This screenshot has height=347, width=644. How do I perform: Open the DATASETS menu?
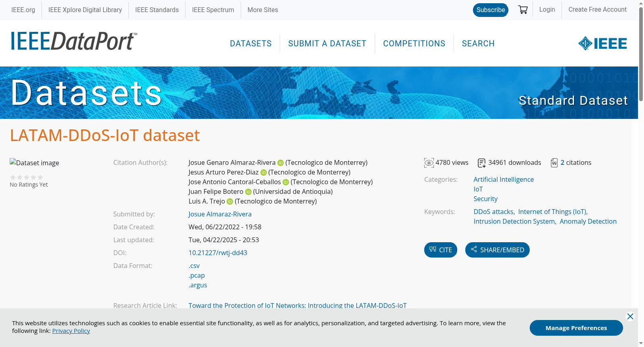[x=251, y=44]
